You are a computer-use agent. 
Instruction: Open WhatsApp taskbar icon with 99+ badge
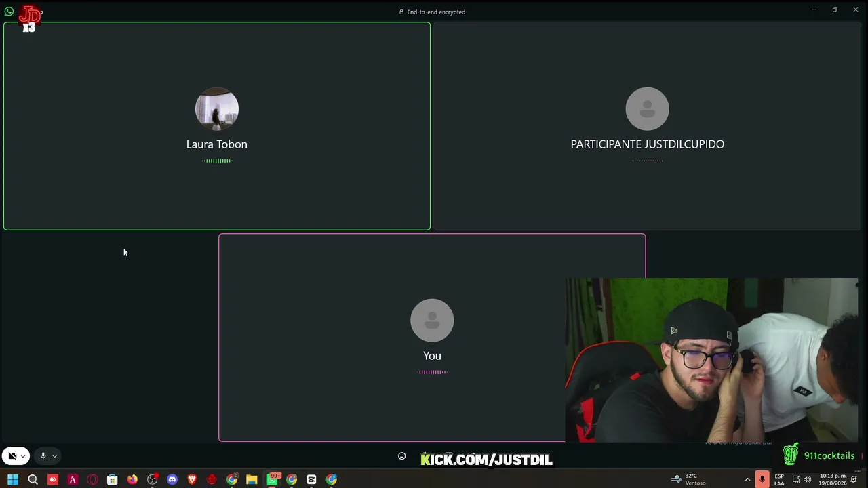[272, 480]
